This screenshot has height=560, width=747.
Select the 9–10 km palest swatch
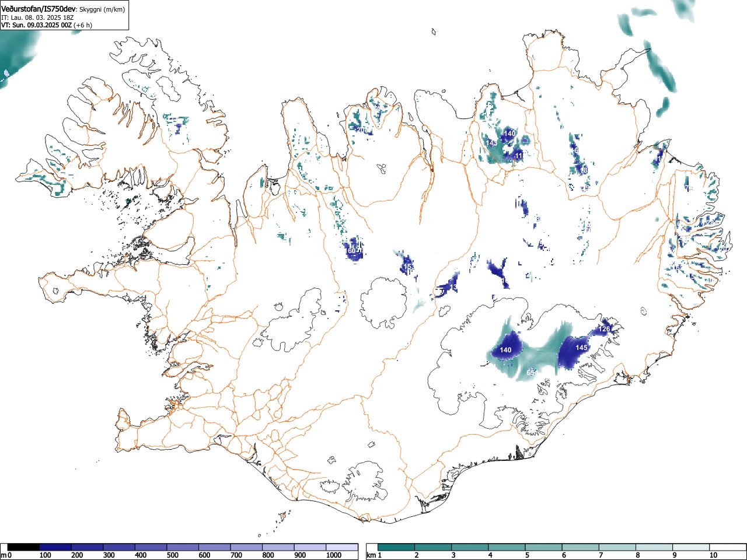[690, 547]
